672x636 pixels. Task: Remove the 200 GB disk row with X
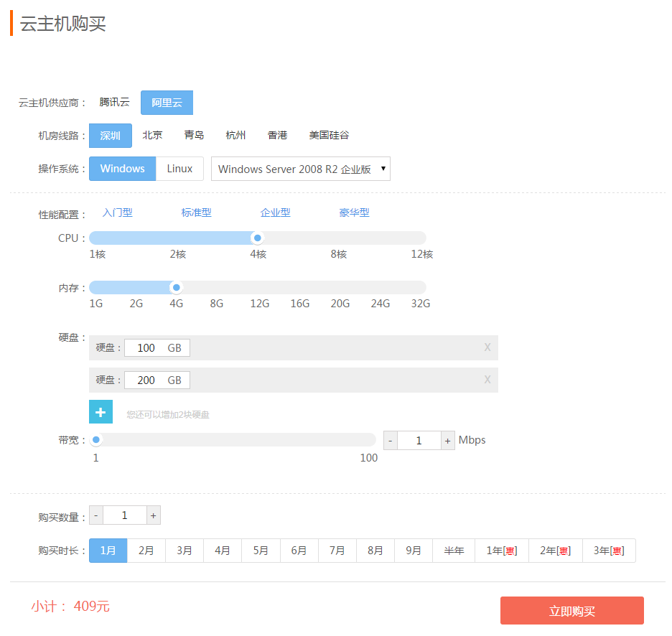(487, 379)
